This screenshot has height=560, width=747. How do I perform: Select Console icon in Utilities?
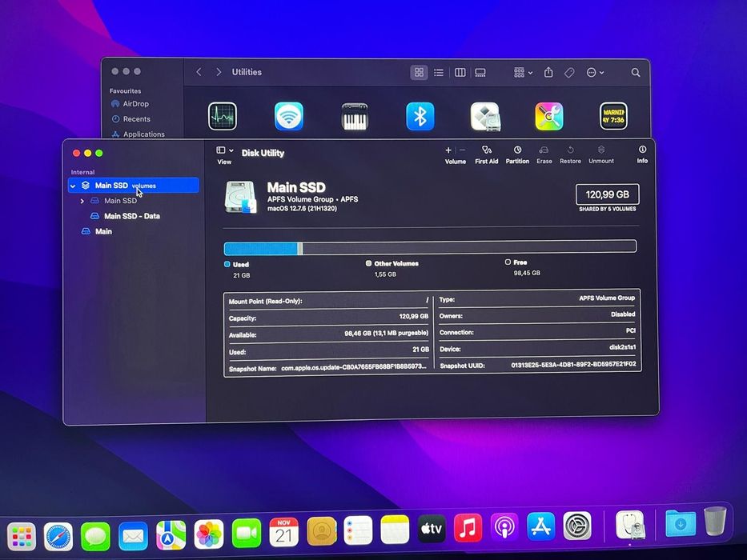[x=613, y=116]
